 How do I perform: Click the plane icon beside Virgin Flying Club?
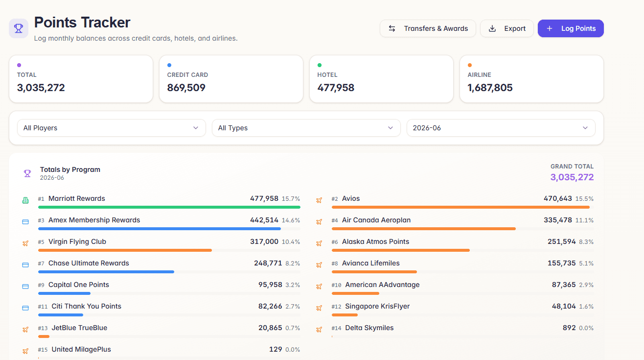(x=25, y=243)
